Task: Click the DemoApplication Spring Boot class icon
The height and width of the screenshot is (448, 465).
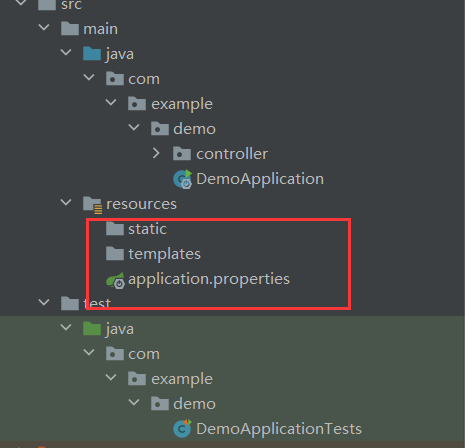Action: click(x=183, y=179)
